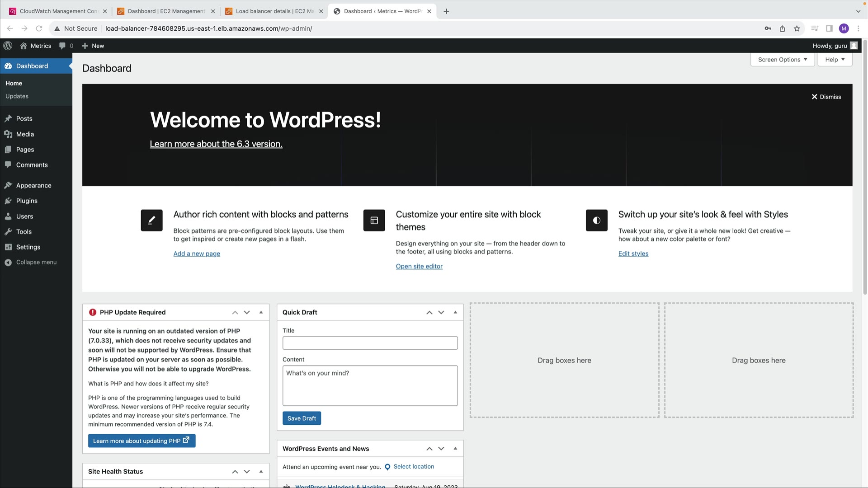Move Site Health Status box down
This screenshot has height=488, width=868.
click(x=247, y=472)
